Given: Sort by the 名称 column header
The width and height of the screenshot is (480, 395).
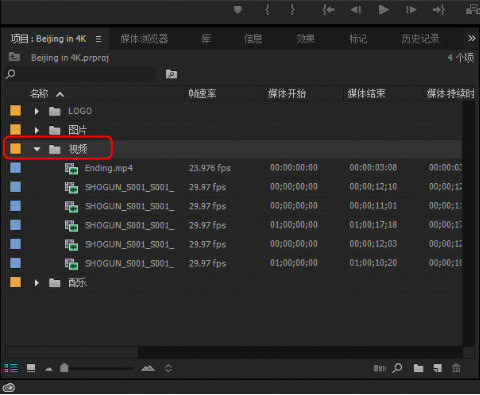Looking at the screenshot, I should coord(39,94).
